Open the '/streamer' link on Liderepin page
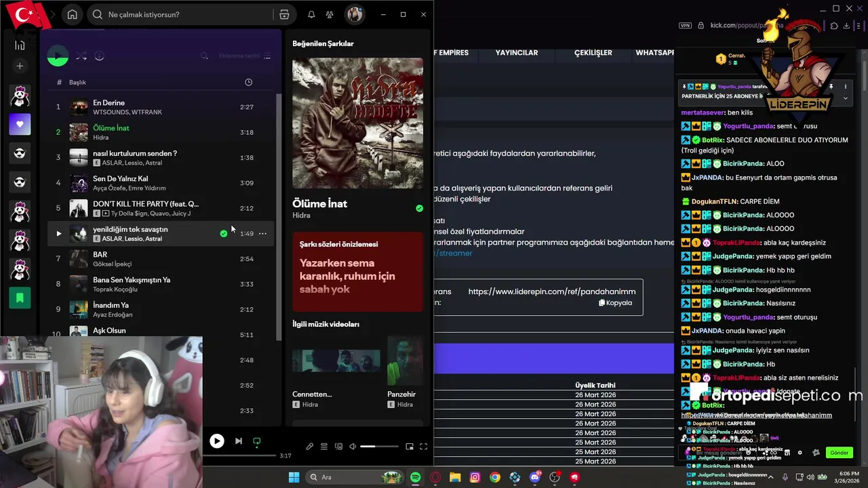 [x=454, y=253]
